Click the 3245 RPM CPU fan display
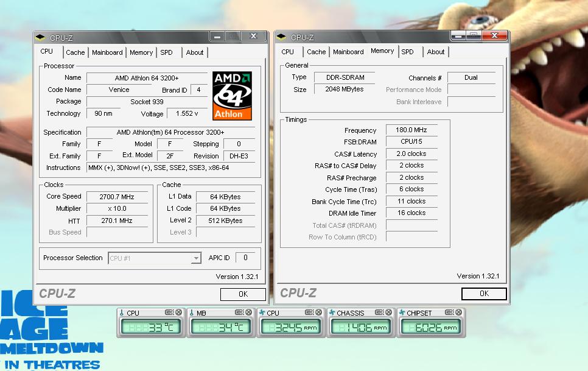This screenshot has width=588, height=371. coord(290,328)
